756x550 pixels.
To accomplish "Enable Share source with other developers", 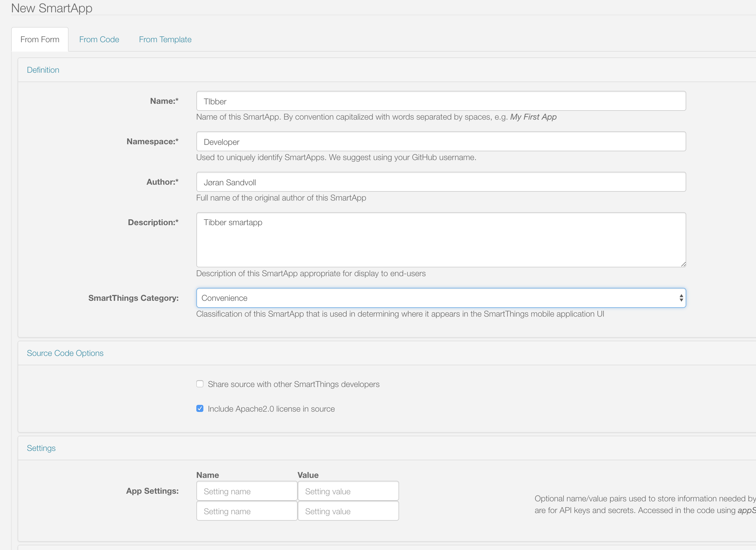I will point(200,384).
